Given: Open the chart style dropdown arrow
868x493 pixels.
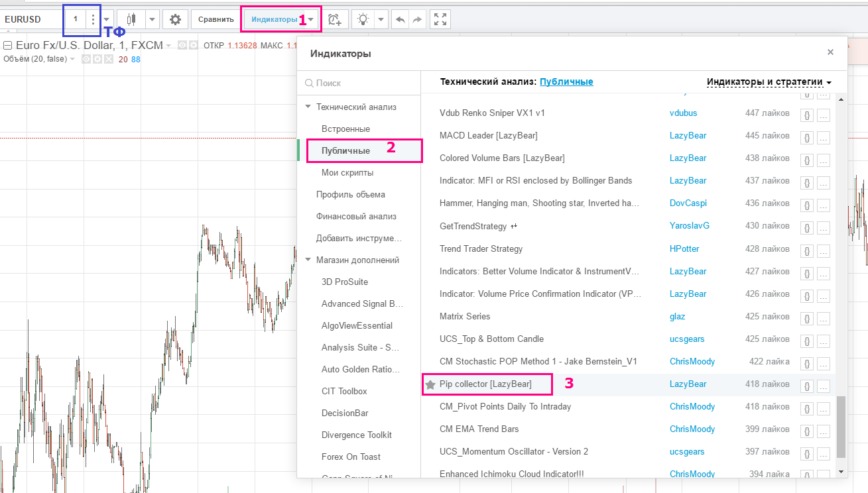Looking at the screenshot, I should click(153, 19).
